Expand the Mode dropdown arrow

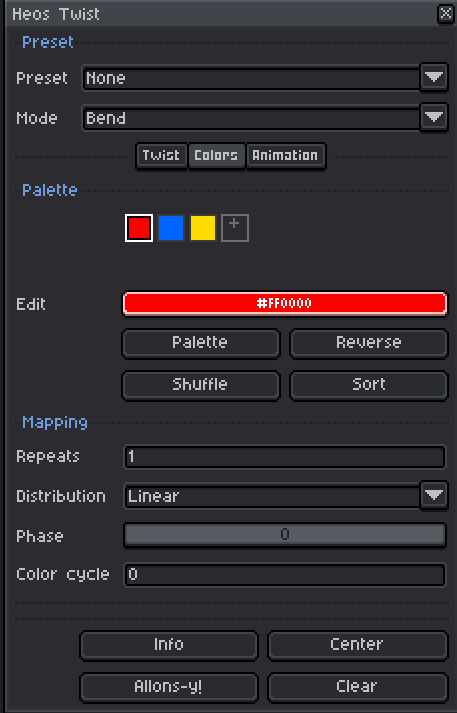pyautogui.click(x=434, y=118)
